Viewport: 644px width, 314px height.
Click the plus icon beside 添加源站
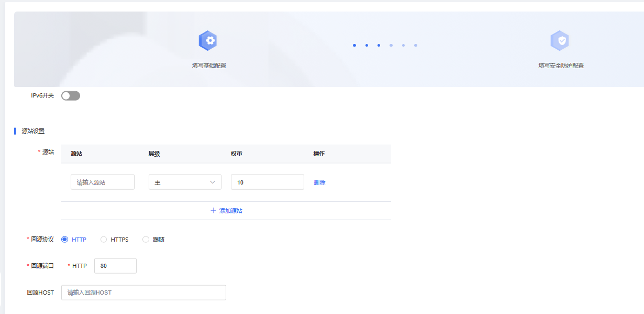pyautogui.click(x=213, y=211)
